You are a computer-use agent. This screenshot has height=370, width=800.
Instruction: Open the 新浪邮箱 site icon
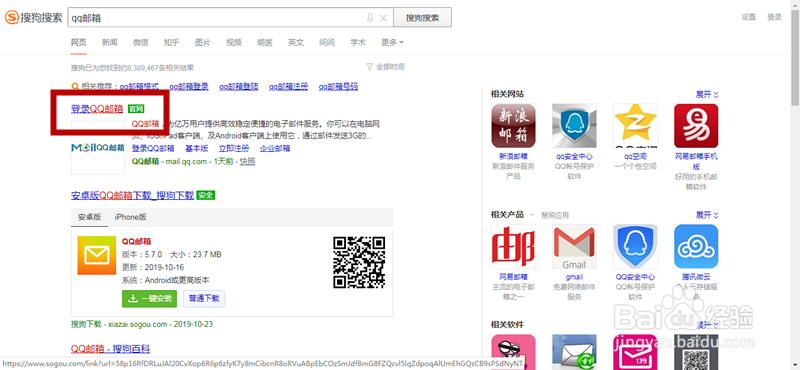[513, 126]
